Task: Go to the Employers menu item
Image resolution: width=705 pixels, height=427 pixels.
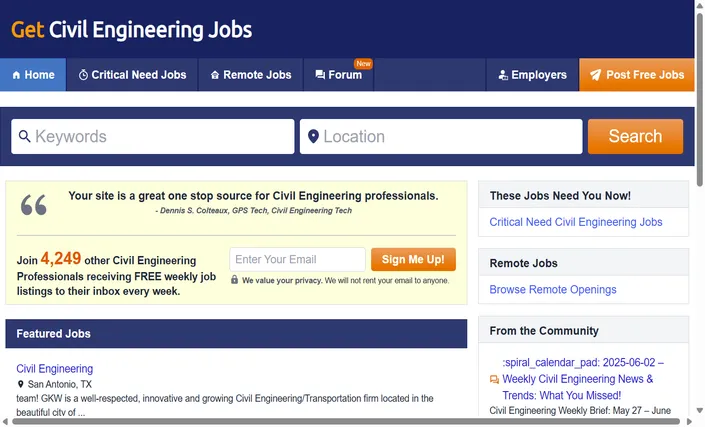Action: [533, 75]
